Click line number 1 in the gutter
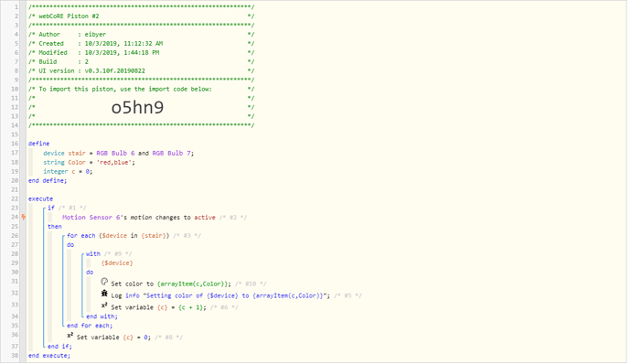 point(16,7)
